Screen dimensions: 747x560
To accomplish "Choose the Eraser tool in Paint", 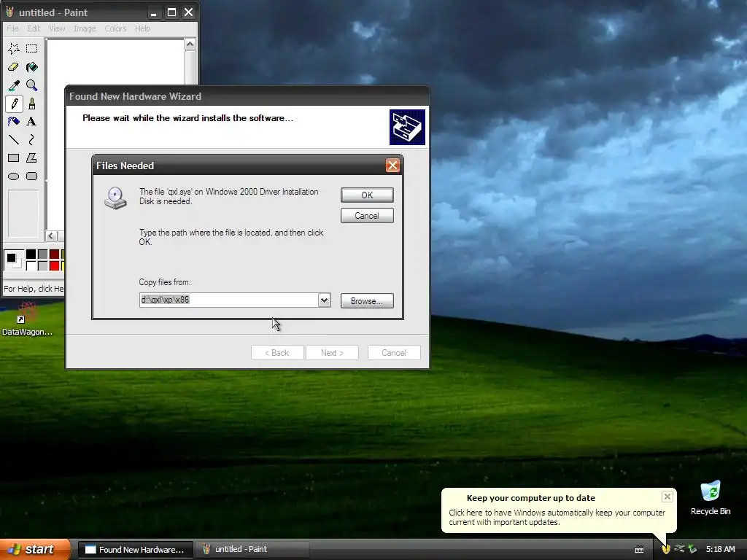I will tap(13, 67).
